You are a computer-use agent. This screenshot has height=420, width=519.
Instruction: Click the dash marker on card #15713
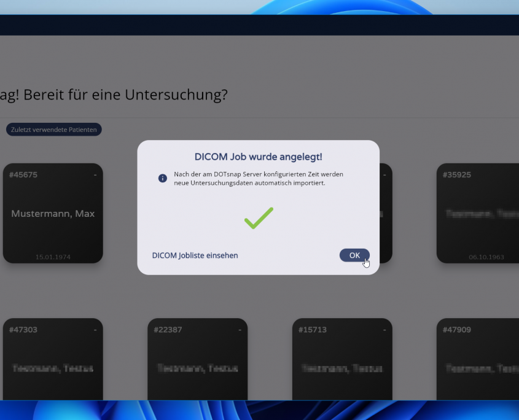[x=384, y=330]
